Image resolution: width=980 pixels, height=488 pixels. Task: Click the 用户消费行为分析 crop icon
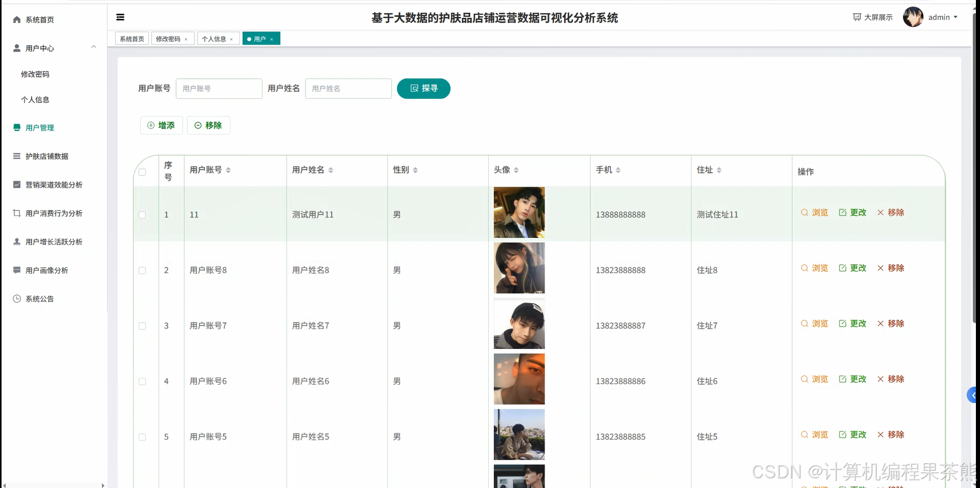point(17,213)
